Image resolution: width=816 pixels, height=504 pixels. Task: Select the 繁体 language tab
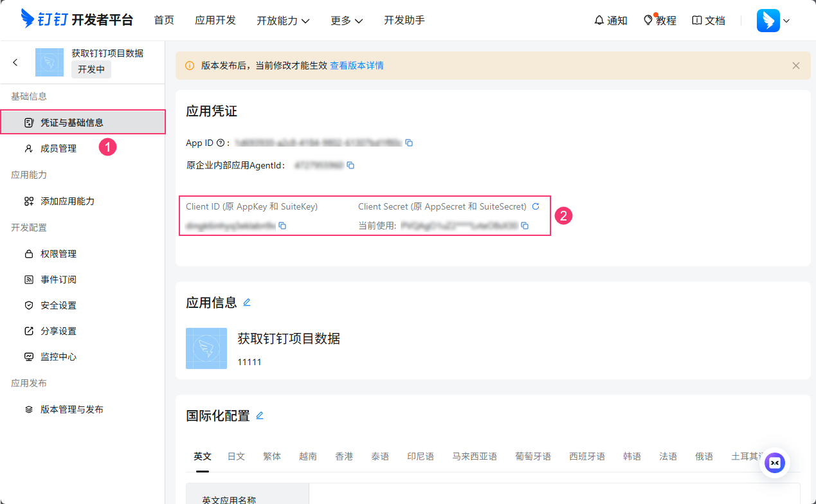pos(272,456)
